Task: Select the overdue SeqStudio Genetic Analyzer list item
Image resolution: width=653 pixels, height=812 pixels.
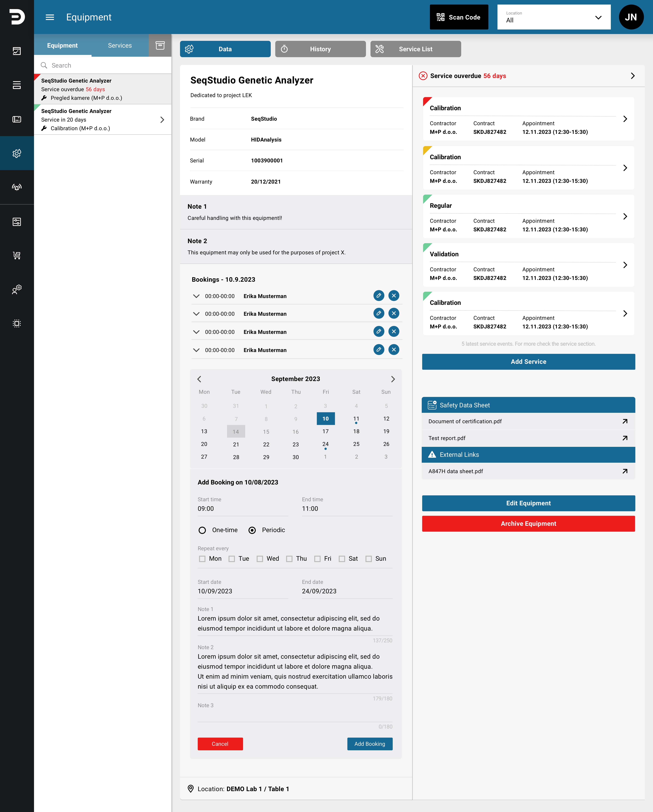Action: click(103, 89)
